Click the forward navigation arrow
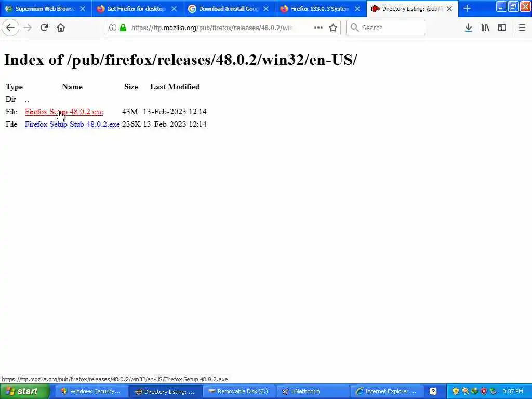 [28, 28]
